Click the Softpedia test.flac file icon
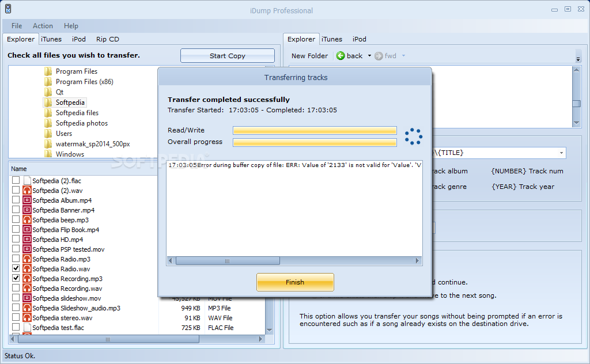This screenshot has height=364, width=590. pos(27,327)
